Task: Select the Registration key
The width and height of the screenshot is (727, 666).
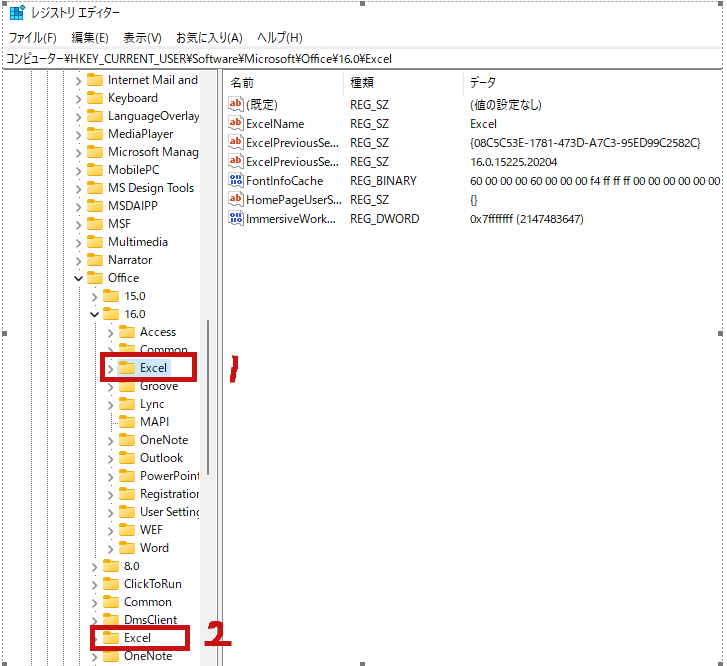Action: click(170, 494)
